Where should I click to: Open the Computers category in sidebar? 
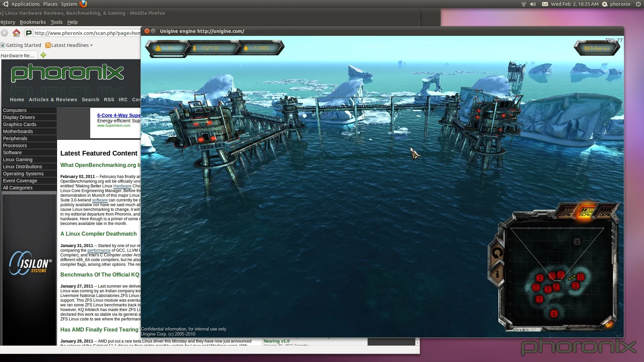pos(29,110)
